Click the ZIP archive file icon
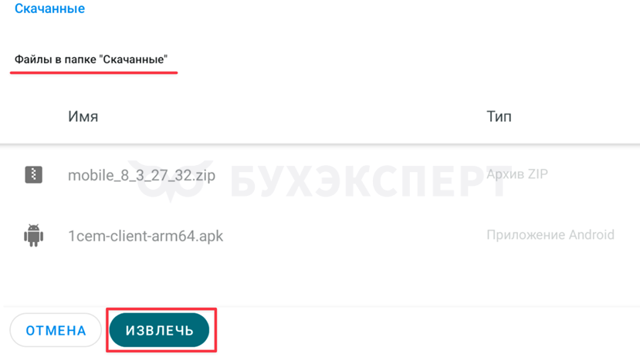Viewport: 640px width, 364px height. click(33, 175)
